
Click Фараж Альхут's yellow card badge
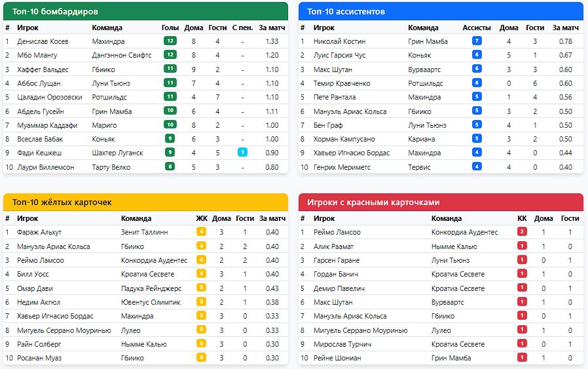pyautogui.click(x=201, y=232)
